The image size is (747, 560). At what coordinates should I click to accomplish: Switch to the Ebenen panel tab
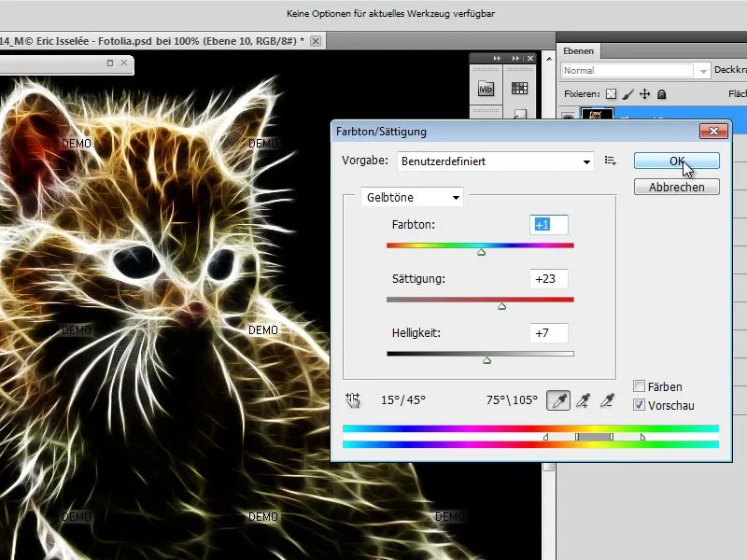(578, 51)
